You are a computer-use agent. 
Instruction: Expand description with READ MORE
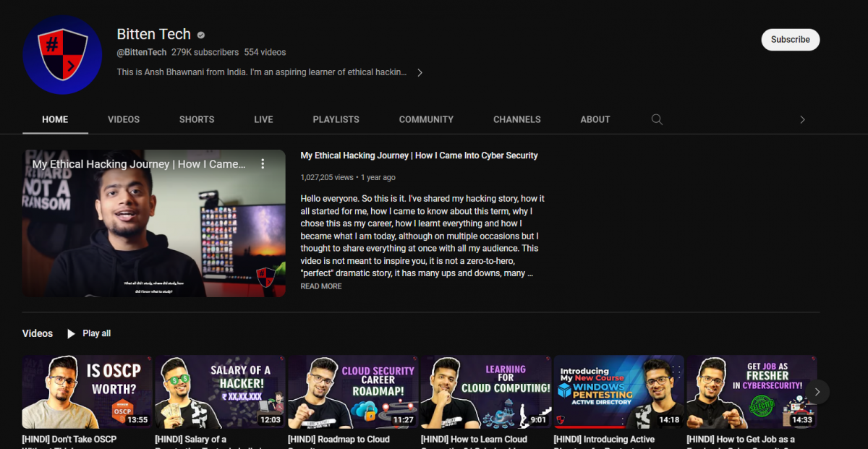point(321,286)
